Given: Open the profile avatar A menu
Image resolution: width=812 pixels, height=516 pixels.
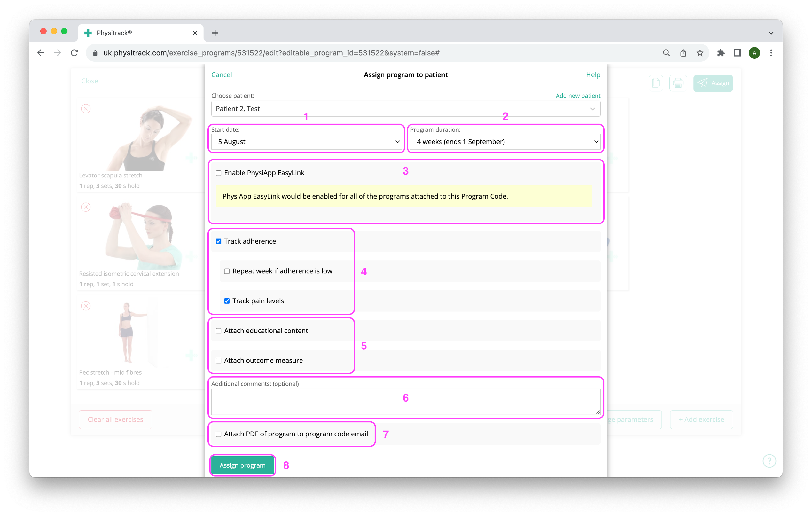Looking at the screenshot, I should pos(754,53).
